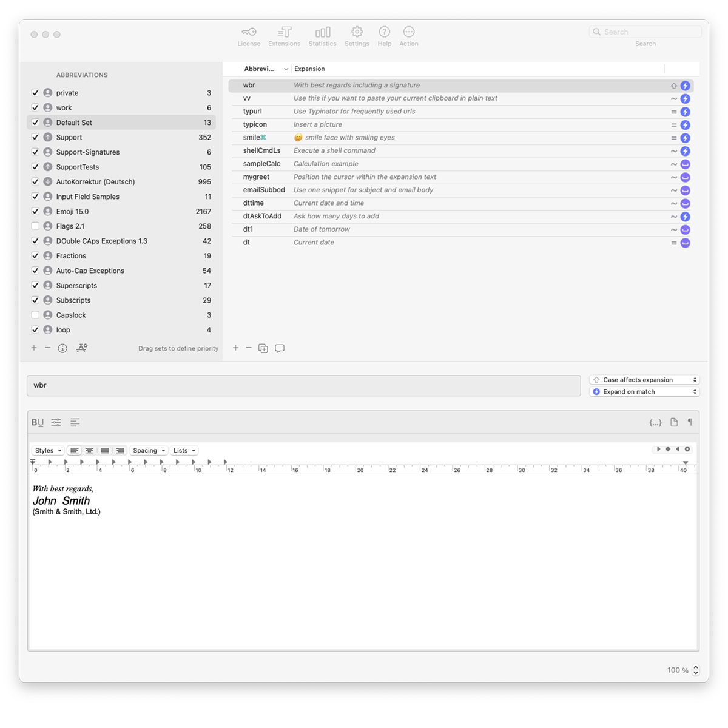
Task: Open the Extensions toolbar item
Action: (x=284, y=36)
